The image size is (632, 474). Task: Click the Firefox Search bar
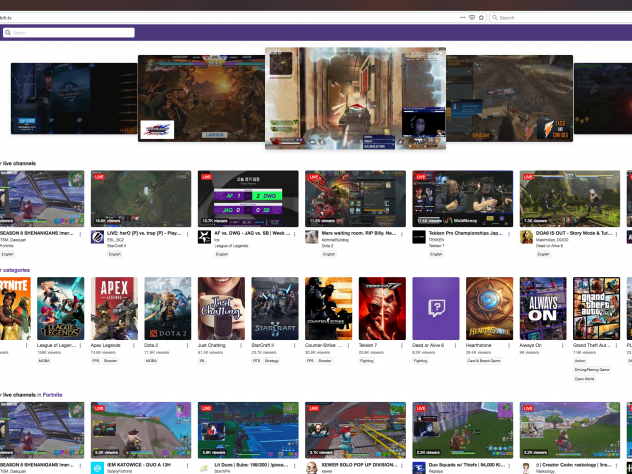point(560,17)
